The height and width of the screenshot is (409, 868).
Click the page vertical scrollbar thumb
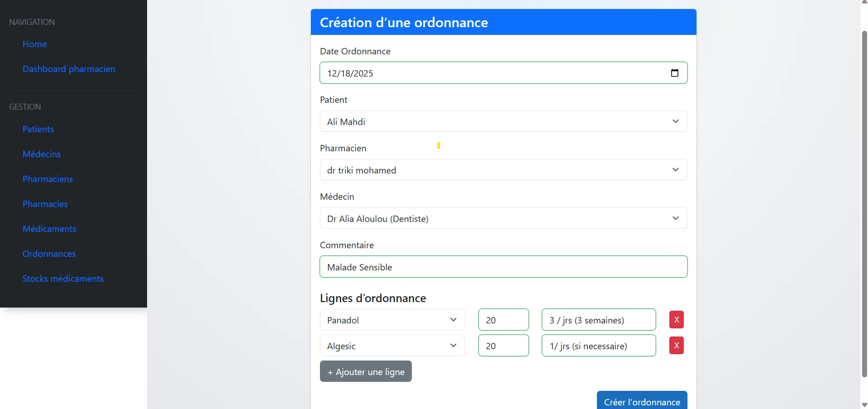coord(864,204)
